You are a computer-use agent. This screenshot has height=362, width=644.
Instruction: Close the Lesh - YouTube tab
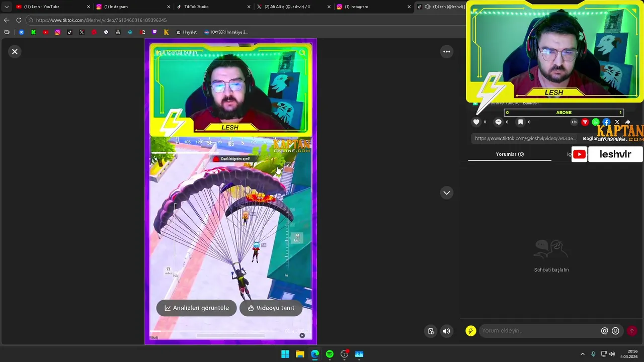[x=89, y=7]
